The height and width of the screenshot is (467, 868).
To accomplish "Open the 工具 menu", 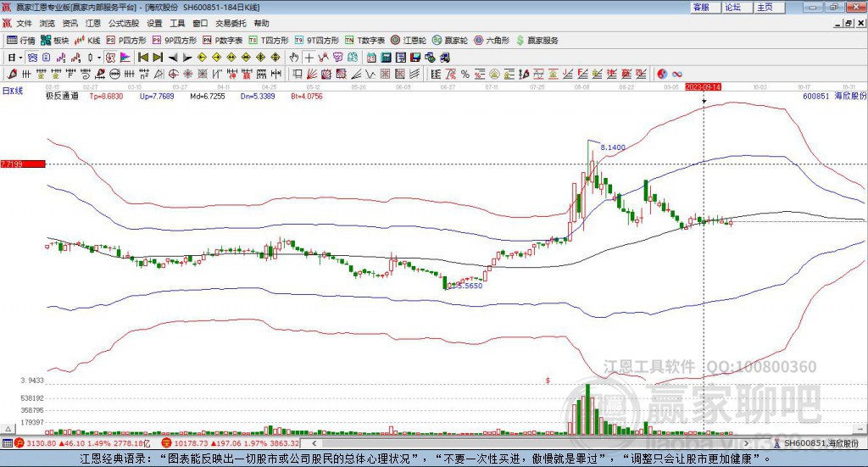I will (177, 23).
